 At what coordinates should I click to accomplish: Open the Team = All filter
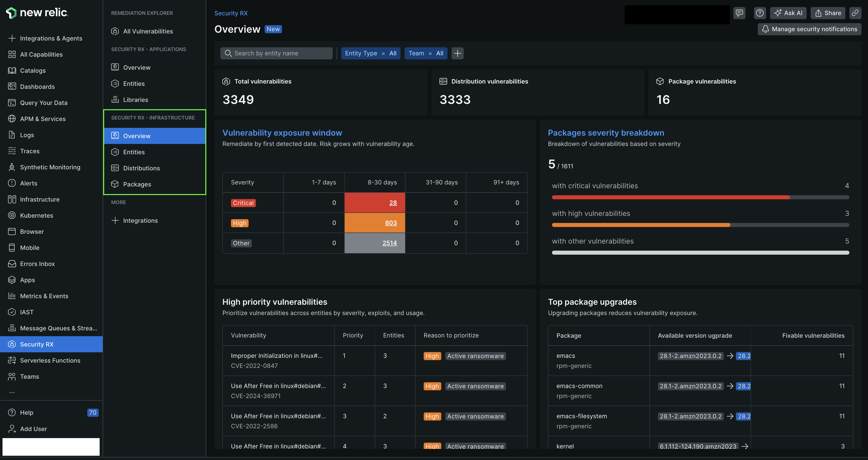pos(426,53)
